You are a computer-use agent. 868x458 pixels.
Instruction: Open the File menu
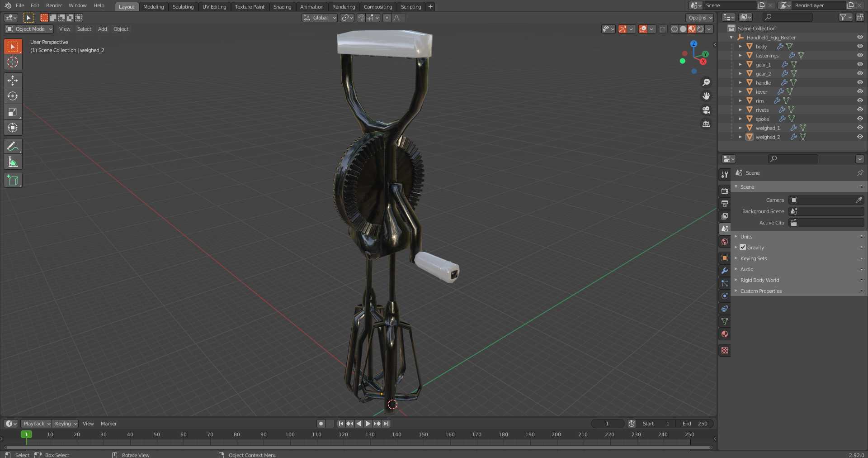[x=20, y=5]
